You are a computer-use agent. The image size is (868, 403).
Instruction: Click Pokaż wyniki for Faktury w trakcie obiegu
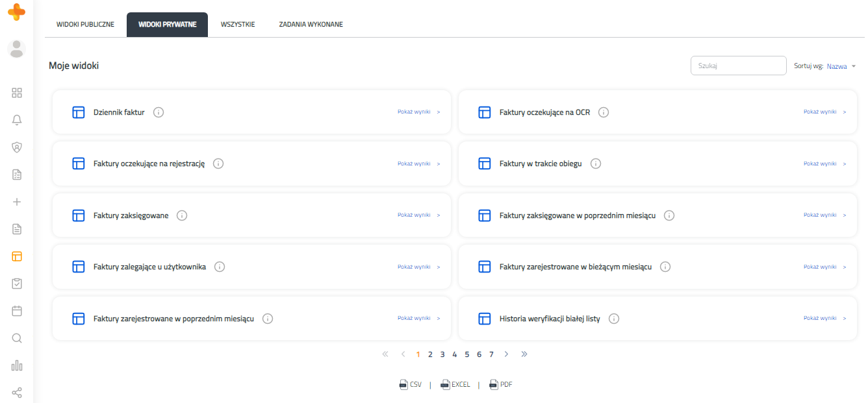(825, 164)
